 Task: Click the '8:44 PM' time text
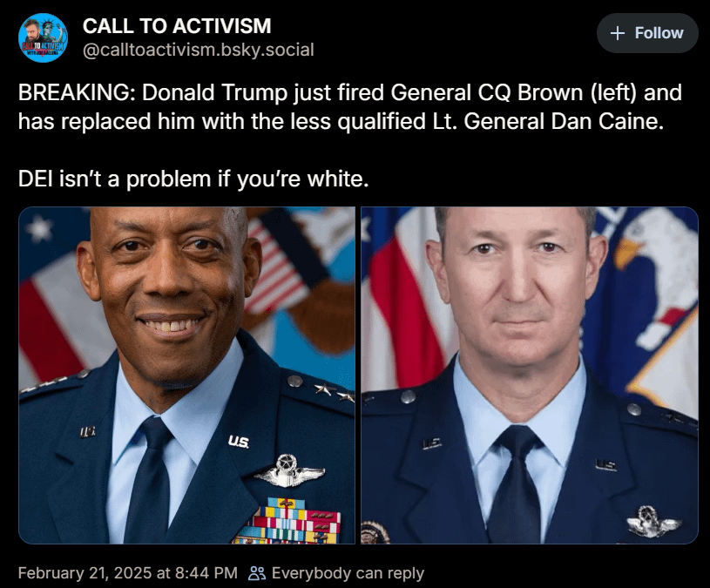206,573
